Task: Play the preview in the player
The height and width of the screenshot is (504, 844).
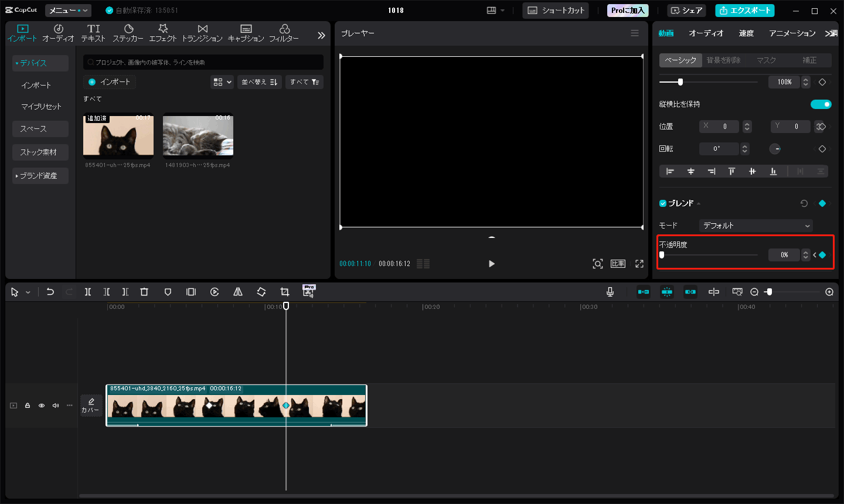Action: pos(492,264)
